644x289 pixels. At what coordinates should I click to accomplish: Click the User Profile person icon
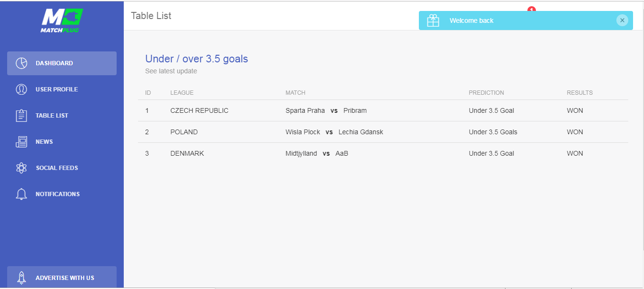point(21,90)
